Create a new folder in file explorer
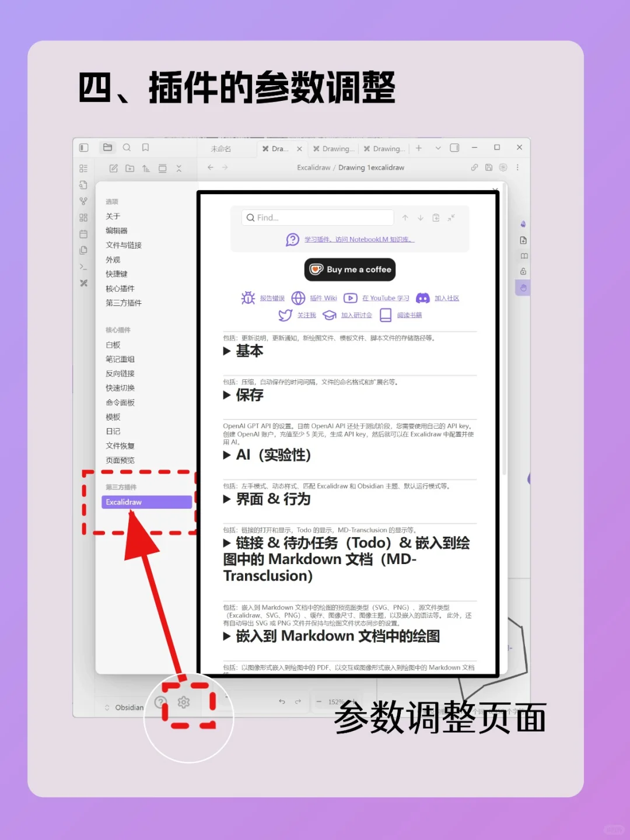 [129, 168]
